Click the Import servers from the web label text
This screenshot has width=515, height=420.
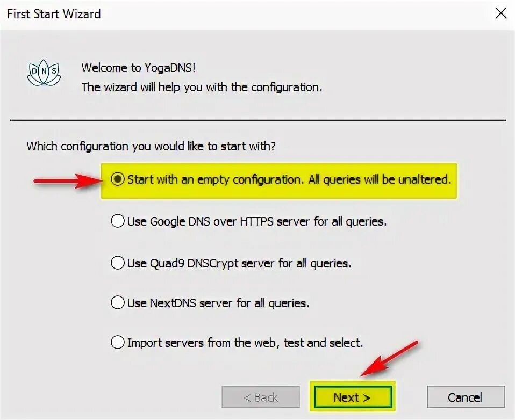(x=245, y=343)
